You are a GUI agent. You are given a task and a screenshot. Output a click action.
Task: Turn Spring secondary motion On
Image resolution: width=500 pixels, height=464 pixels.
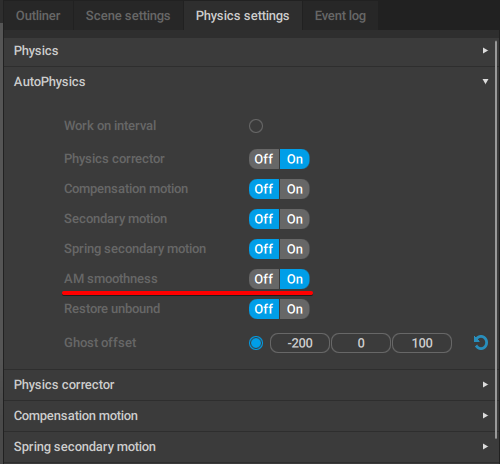coord(295,249)
